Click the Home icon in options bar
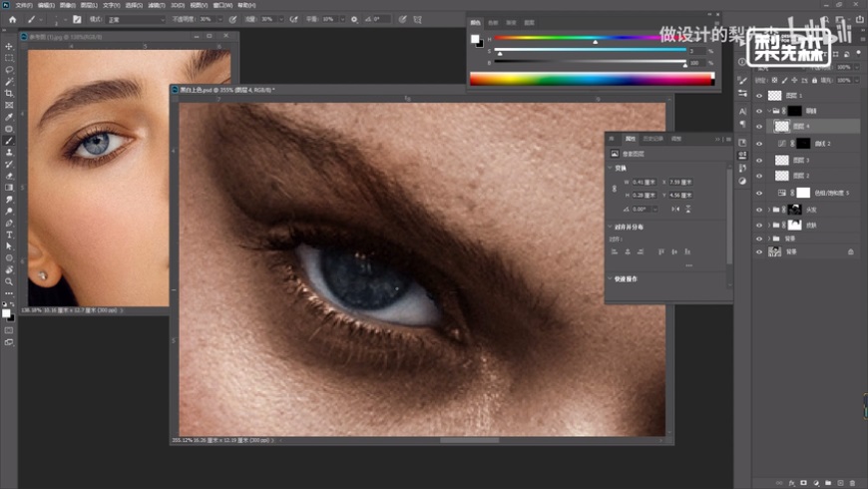Image resolution: width=868 pixels, height=489 pixels. click(x=11, y=19)
